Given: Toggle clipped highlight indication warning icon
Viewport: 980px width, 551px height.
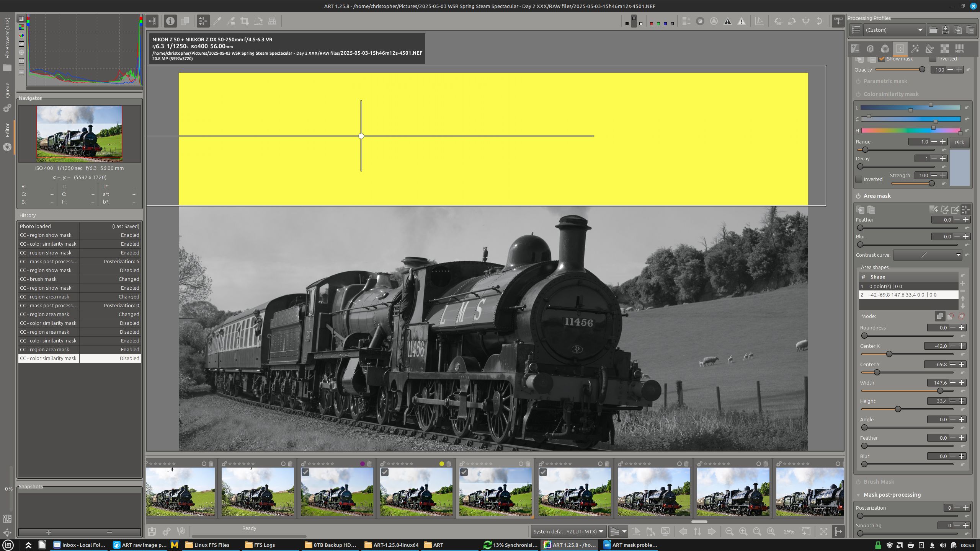Looking at the screenshot, I should 742,21.
